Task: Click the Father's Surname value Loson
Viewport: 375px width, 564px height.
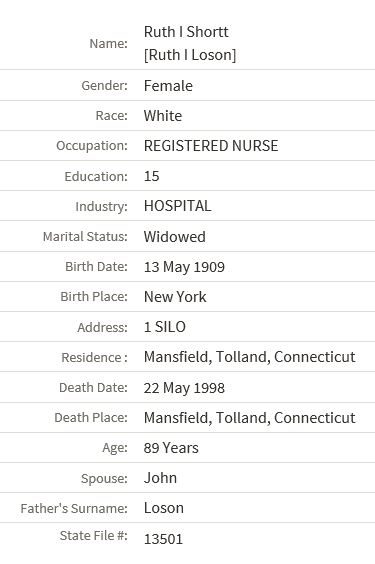Action: click(164, 508)
